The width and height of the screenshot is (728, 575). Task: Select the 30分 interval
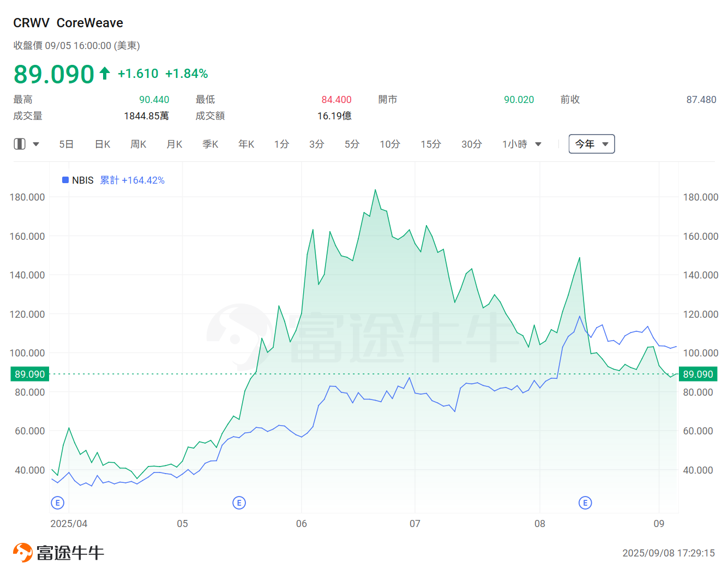coord(471,144)
